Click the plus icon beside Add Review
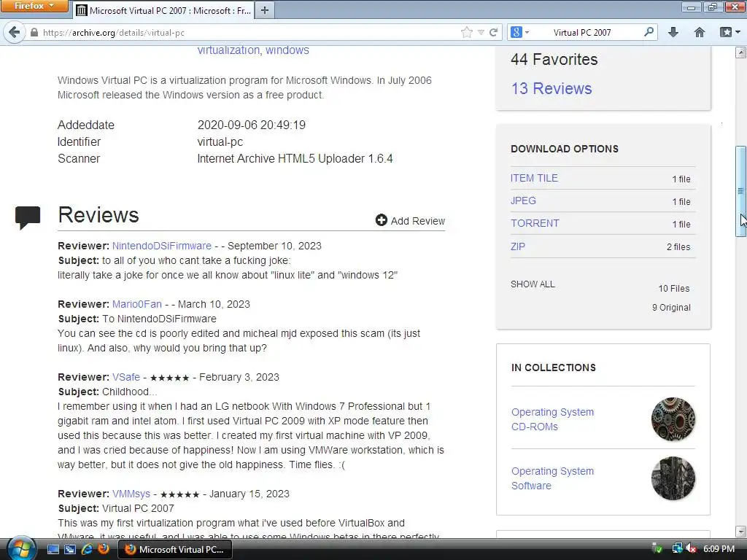This screenshot has width=747, height=560. [381, 220]
